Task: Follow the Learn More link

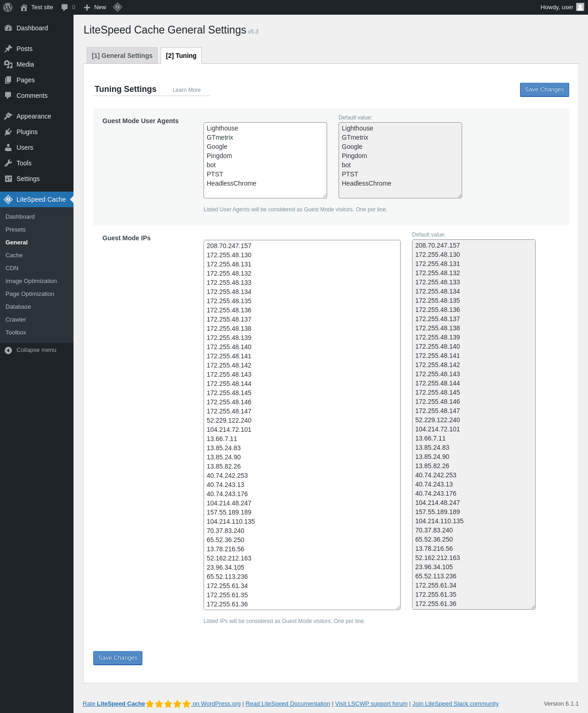Action: click(187, 90)
